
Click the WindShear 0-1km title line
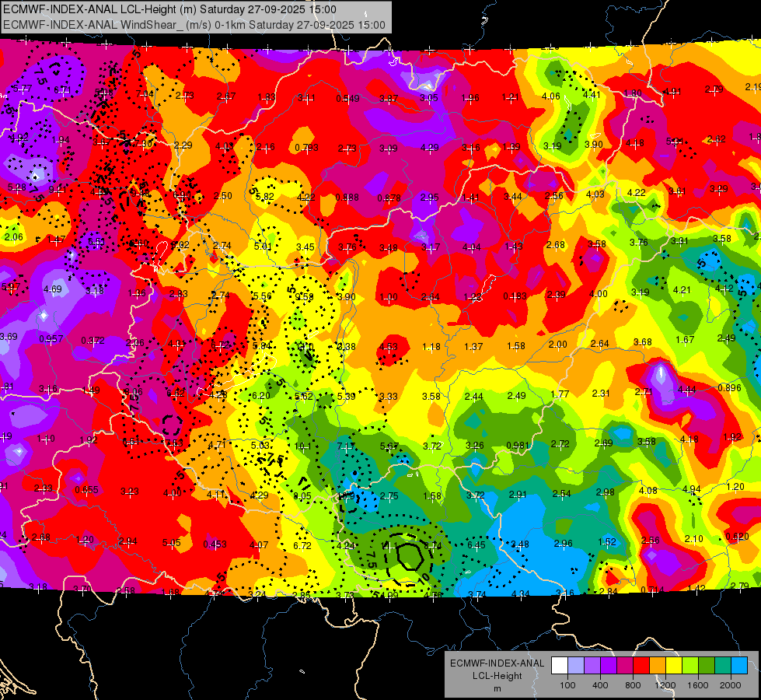[194, 25]
